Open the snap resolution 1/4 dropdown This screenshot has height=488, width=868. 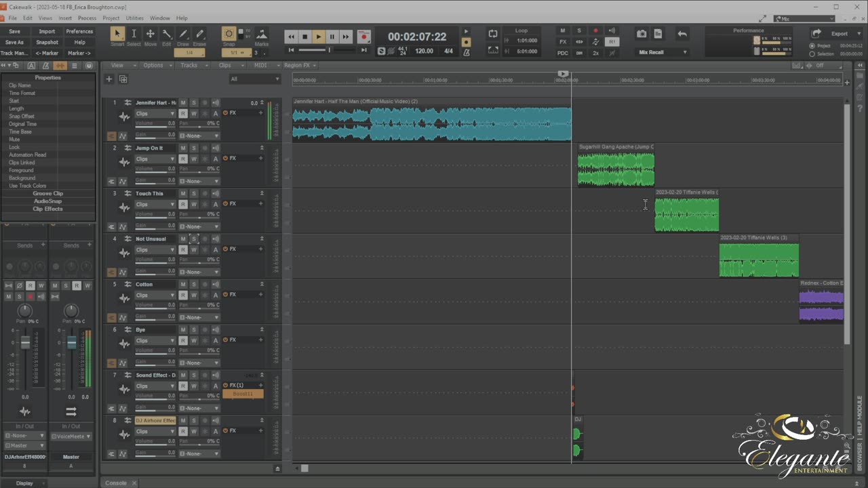coord(189,53)
